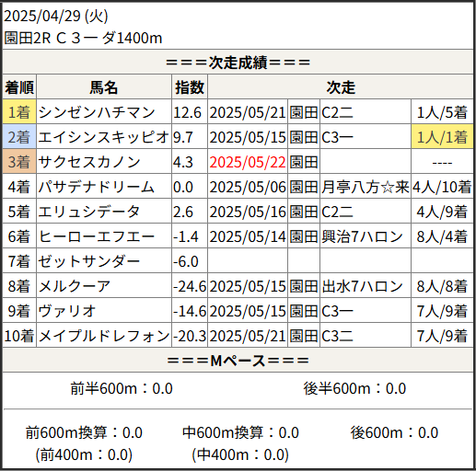Click the 次走 column header

coord(341,87)
